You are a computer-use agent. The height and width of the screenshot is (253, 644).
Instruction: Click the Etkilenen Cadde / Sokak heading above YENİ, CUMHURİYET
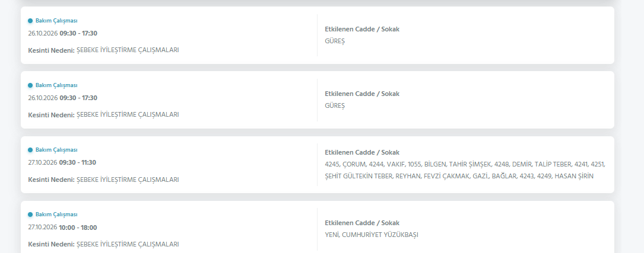click(362, 223)
